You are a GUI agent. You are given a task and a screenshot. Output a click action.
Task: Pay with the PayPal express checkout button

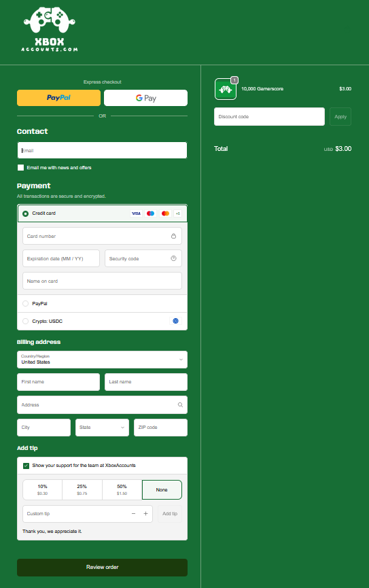[58, 98]
